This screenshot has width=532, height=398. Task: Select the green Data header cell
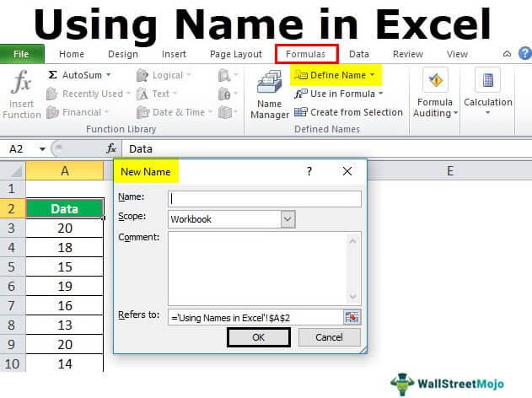(64, 208)
